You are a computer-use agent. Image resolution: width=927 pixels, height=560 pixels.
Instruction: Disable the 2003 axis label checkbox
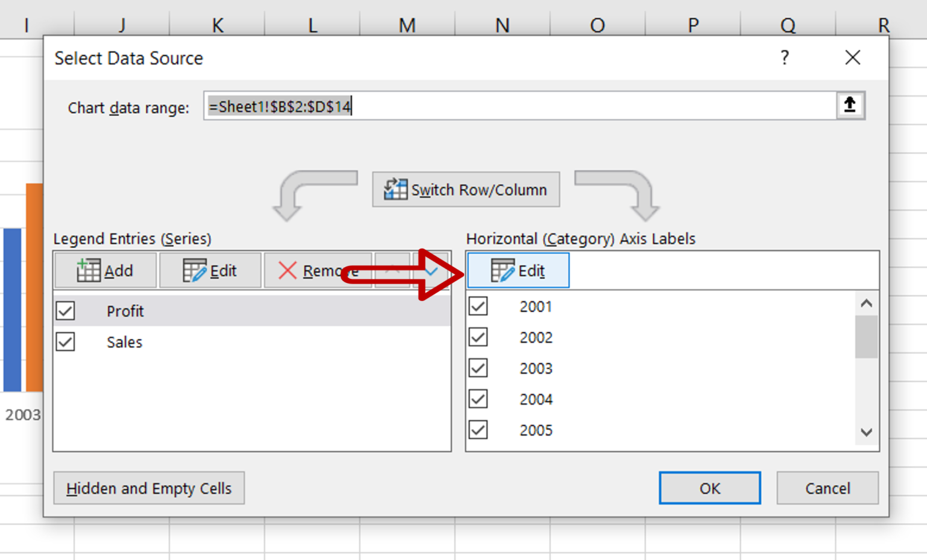click(x=477, y=368)
